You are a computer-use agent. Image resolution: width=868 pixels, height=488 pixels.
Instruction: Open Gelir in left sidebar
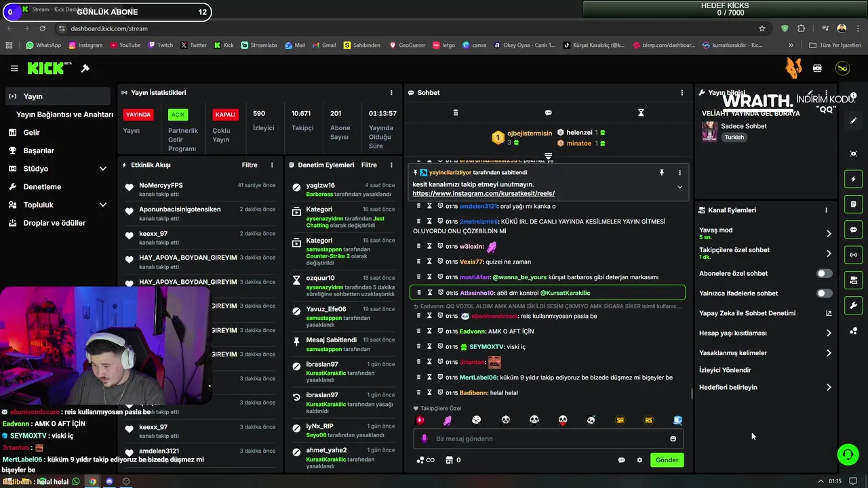click(x=58, y=133)
